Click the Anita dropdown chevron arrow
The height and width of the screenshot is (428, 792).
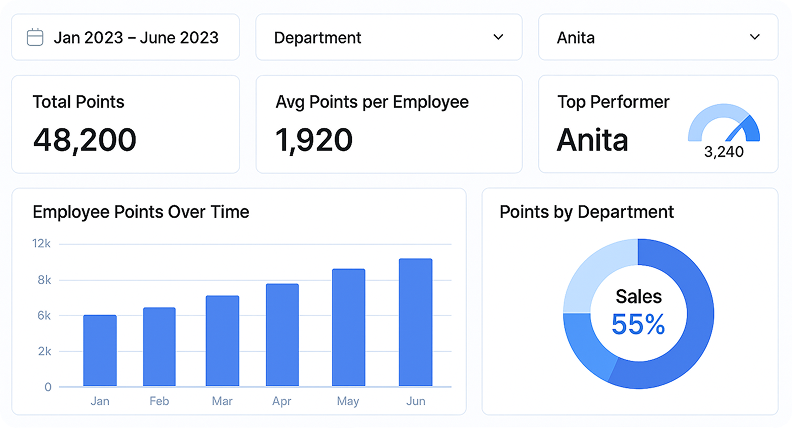point(755,38)
